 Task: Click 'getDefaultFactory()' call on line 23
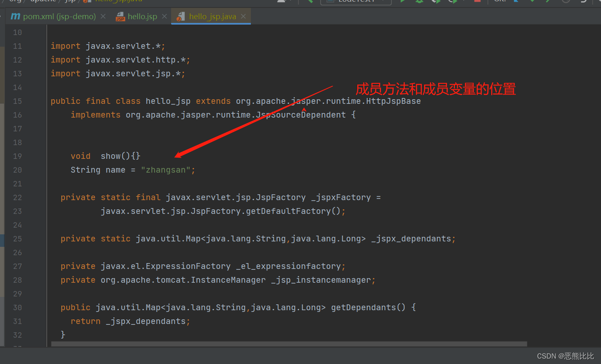click(x=293, y=211)
